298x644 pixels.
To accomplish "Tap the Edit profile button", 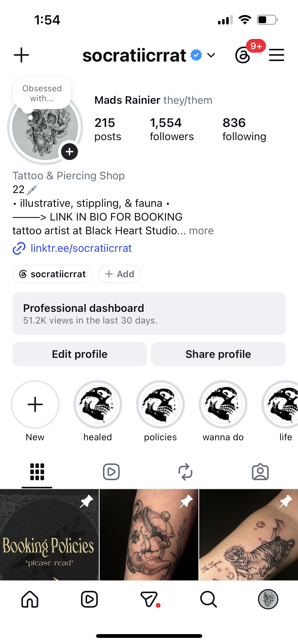I will point(80,354).
